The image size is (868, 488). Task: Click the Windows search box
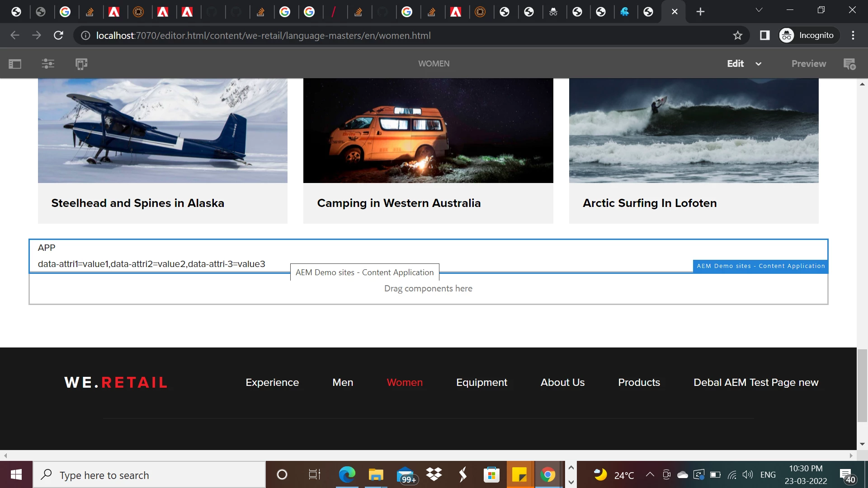pyautogui.click(x=149, y=475)
